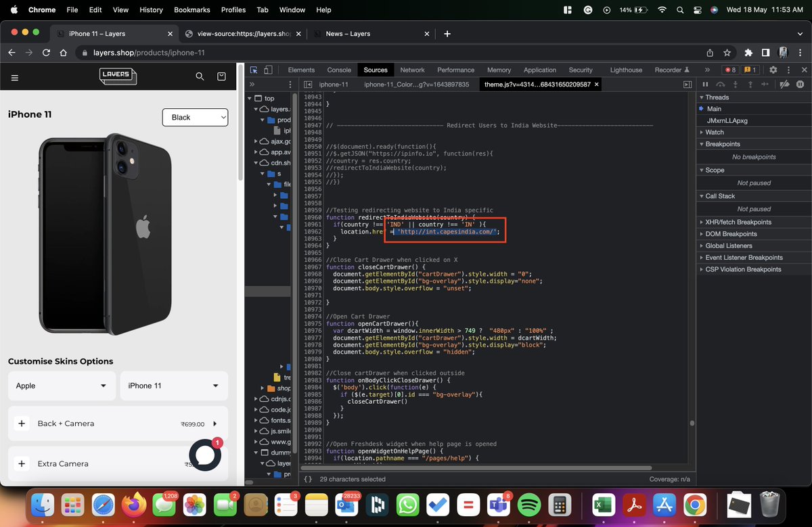Image resolution: width=812 pixels, height=527 pixels.
Task: Open the Application panel tab
Action: pyautogui.click(x=539, y=70)
